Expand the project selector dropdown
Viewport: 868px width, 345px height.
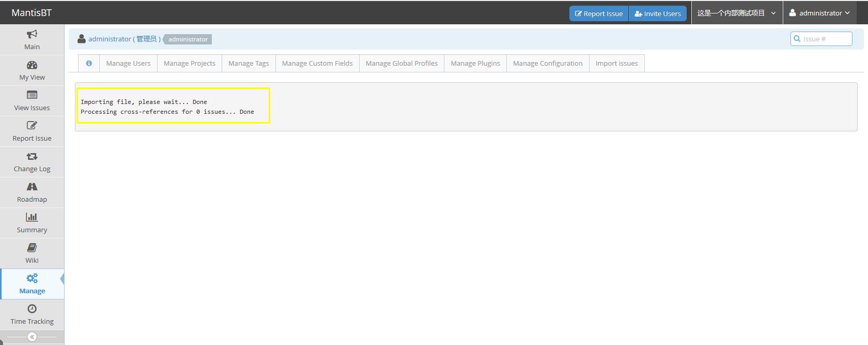pyautogui.click(x=736, y=13)
